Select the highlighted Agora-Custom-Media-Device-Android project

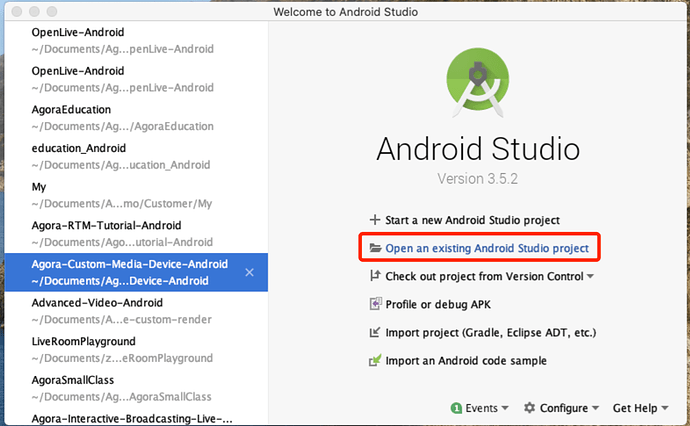(136, 272)
